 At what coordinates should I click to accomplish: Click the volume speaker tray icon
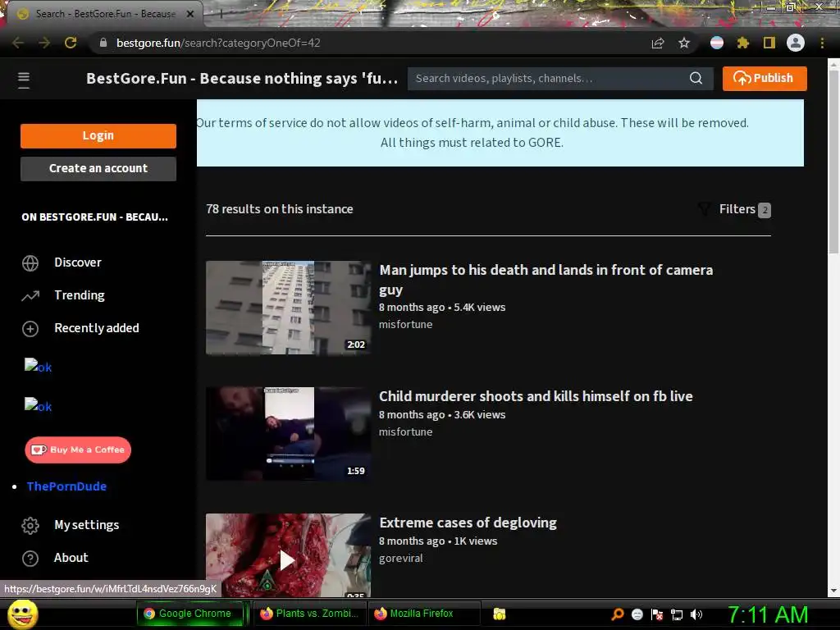click(x=696, y=614)
